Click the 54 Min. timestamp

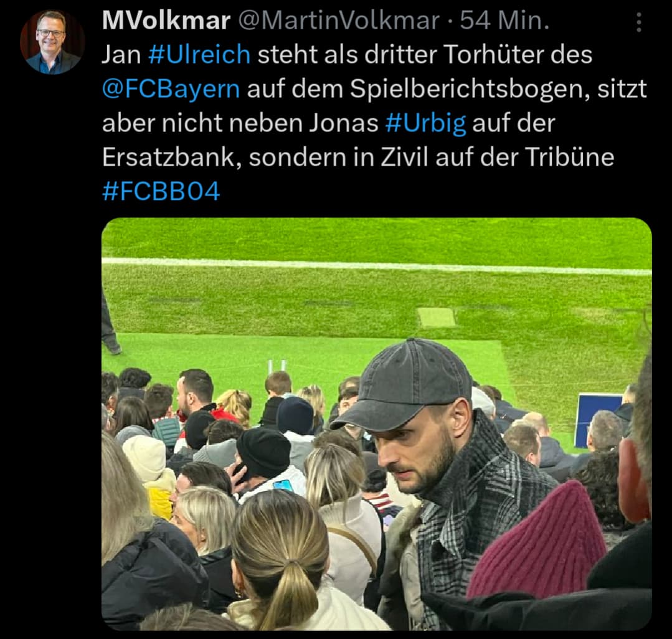click(x=504, y=21)
